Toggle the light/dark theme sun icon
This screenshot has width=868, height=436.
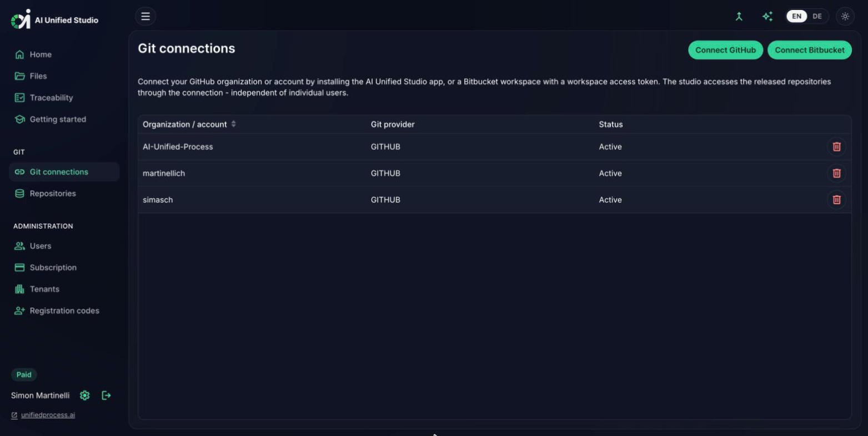845,17
